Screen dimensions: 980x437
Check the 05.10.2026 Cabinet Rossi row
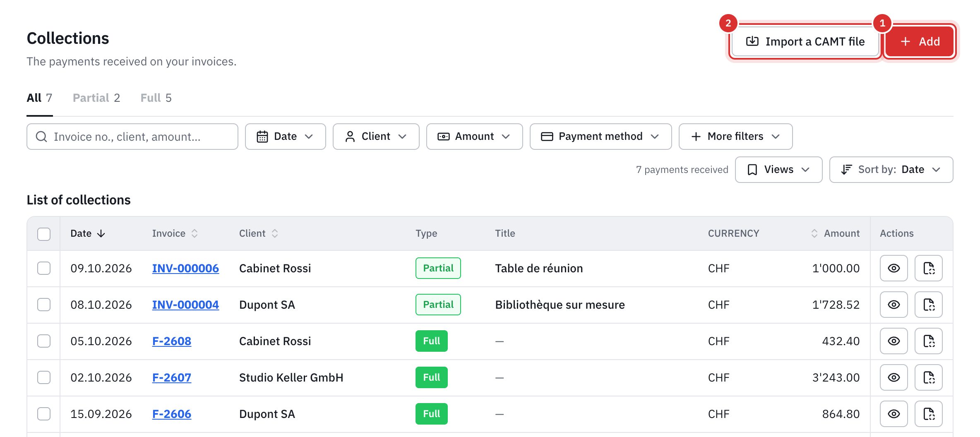pos(44,341)
